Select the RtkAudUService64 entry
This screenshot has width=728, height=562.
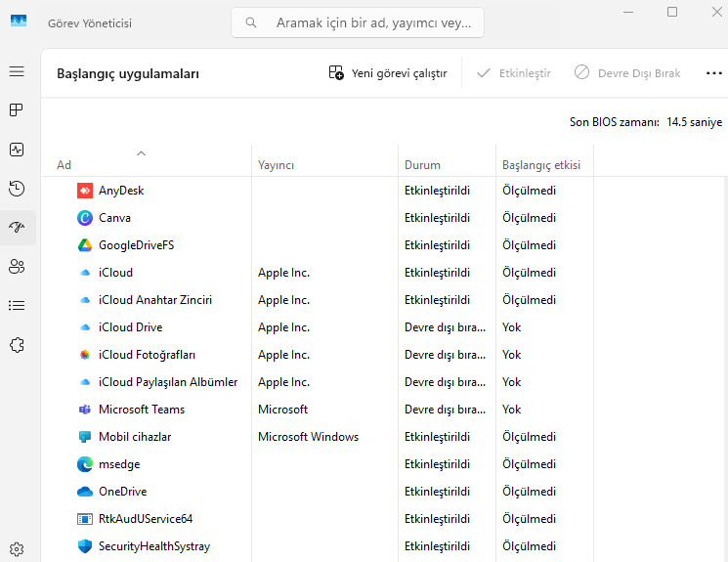click(x=146, y=519)
